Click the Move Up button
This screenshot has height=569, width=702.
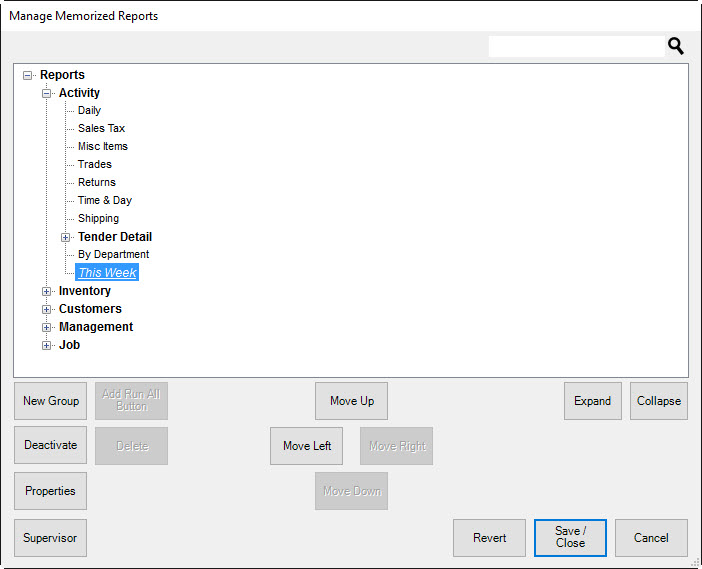coord(351,401)
